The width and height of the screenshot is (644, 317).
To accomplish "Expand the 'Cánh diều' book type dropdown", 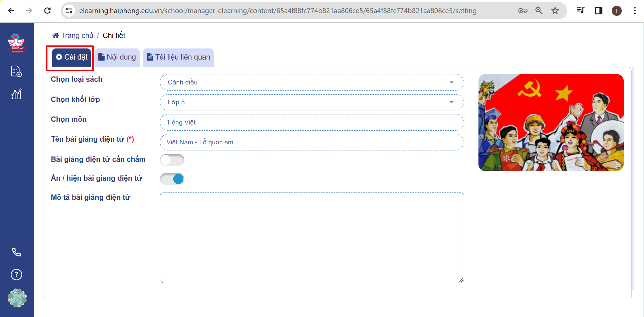I will point(312,82).
